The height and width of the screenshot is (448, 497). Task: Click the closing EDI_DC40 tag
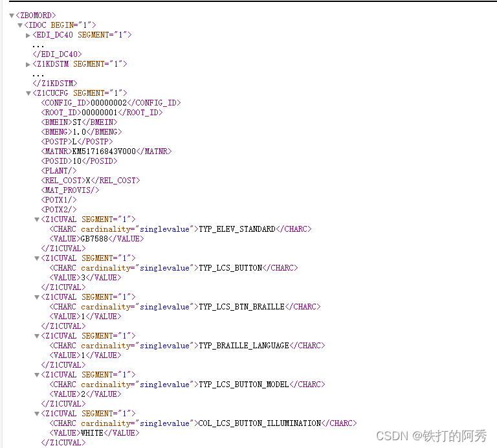pyautogui.click(x=57, y=54)
